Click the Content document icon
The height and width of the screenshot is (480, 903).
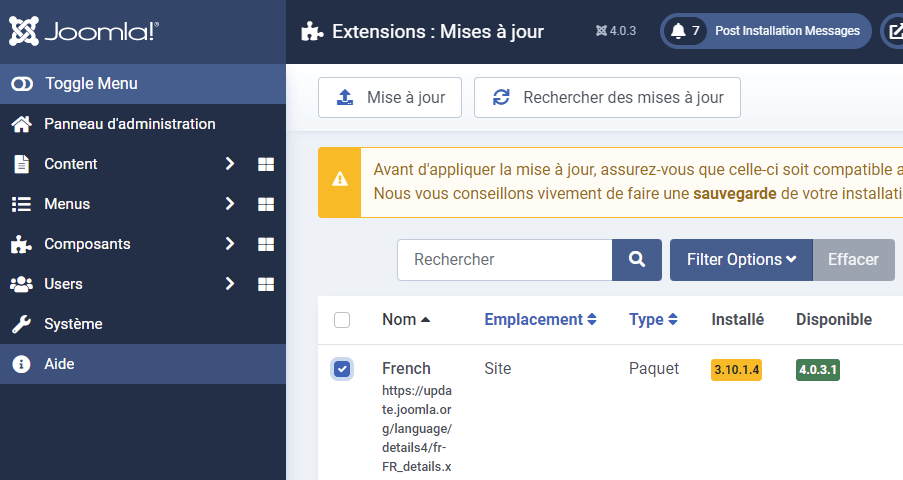(x=21, y=164)
